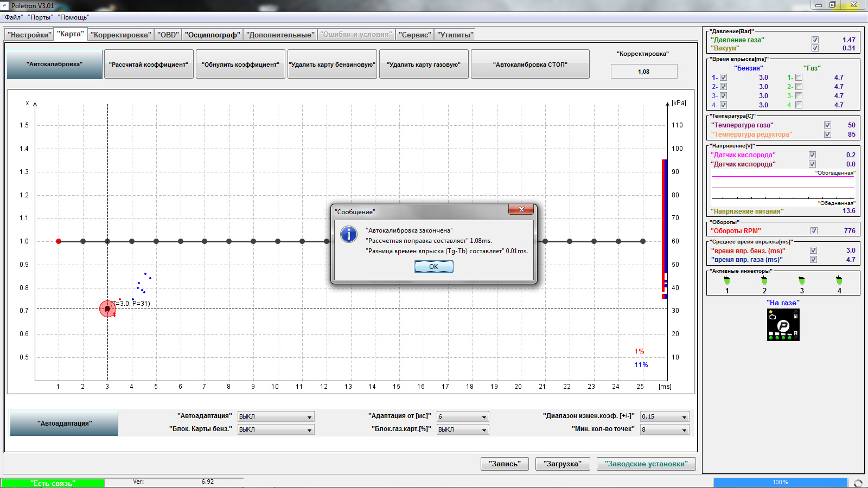Click the red map point at 1 ms
Image resolution: width=868 pixels, height=488 pixels.
click(59, 241)
